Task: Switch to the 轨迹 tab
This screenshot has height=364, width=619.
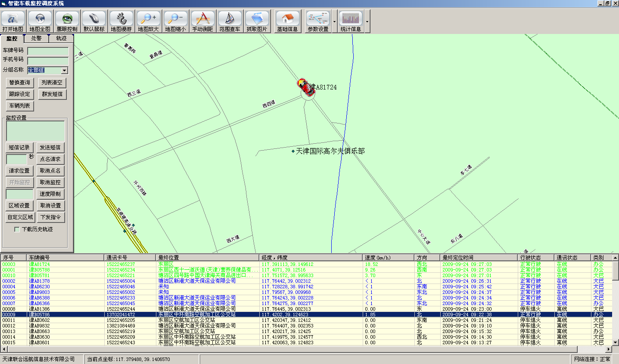Action: [62, 38]
